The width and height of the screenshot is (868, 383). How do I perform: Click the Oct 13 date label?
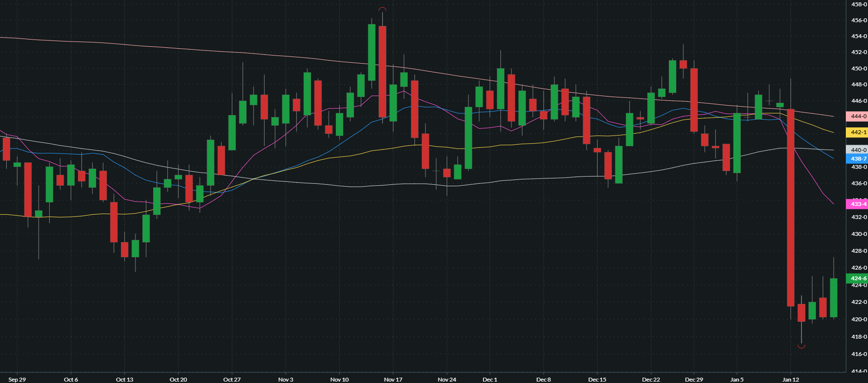pyautogui.click(x=124, y=379)
